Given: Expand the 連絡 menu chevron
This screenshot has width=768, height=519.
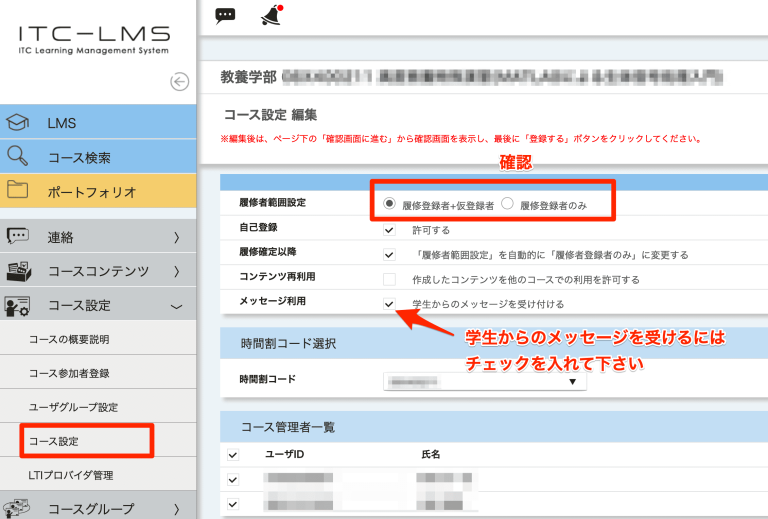Looking at the screenshot, I should (x=176, y=238).
